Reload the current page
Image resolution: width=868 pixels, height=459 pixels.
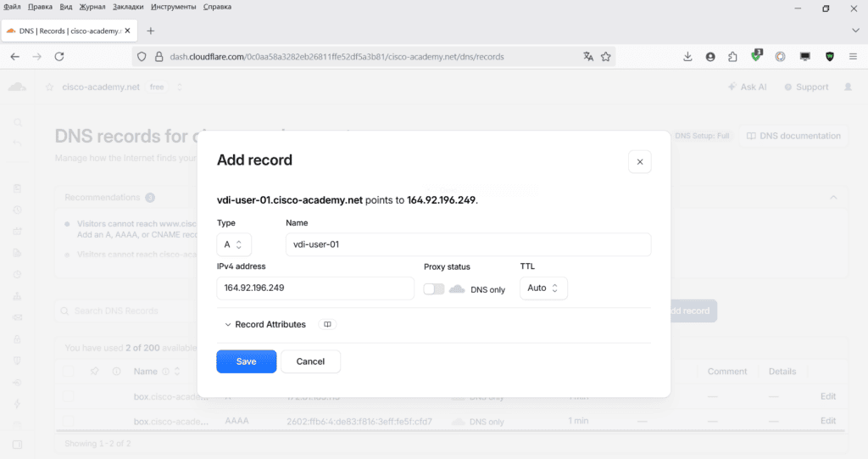click(59, 57)
